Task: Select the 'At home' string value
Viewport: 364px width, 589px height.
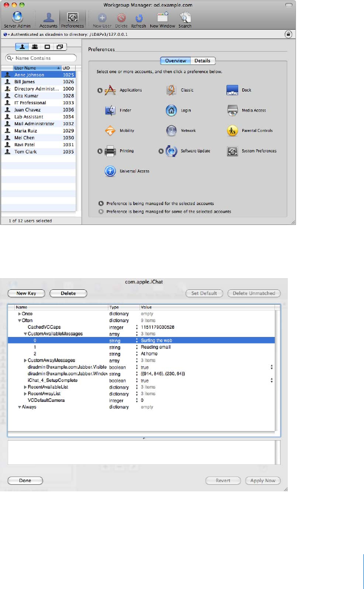Action: point(149,354)
